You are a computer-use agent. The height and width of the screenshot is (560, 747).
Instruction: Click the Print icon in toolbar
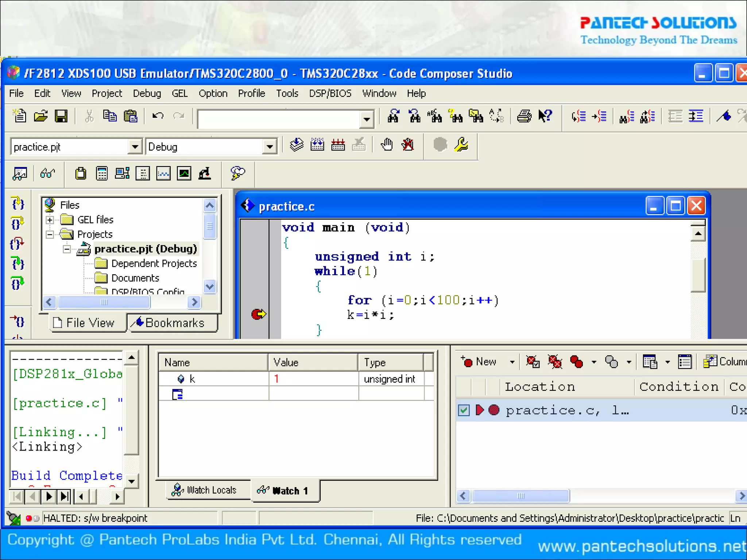pos(524,116)
